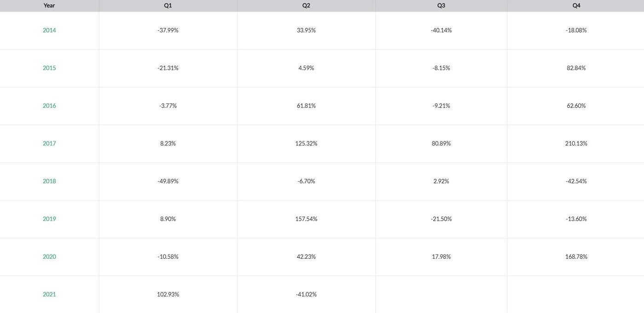Click the 157.54% value in 2019 row
Viewport: 644px width, 313px height.
click(306, 219)
